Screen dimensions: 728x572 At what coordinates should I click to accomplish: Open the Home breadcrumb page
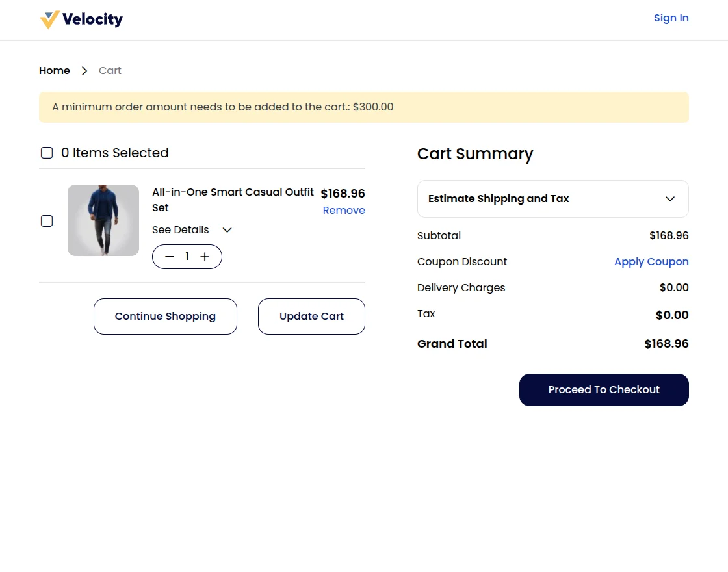(55, 70)
